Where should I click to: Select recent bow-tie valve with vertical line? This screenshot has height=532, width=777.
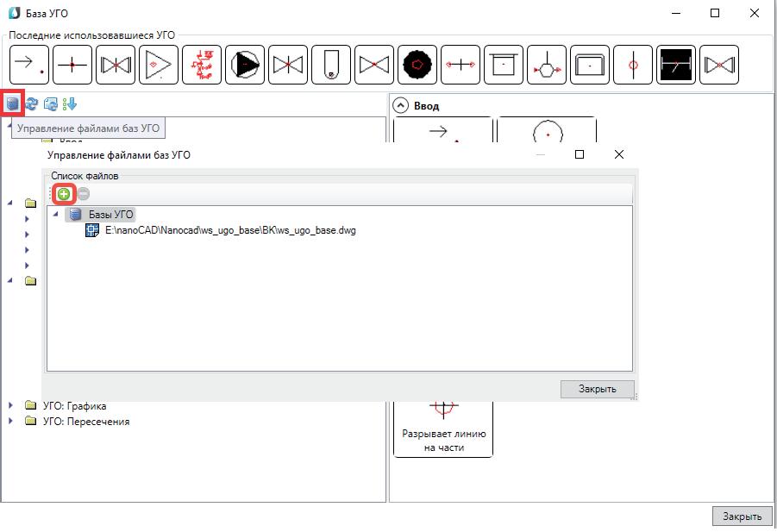pyautogui.click(x=288, y=65)
